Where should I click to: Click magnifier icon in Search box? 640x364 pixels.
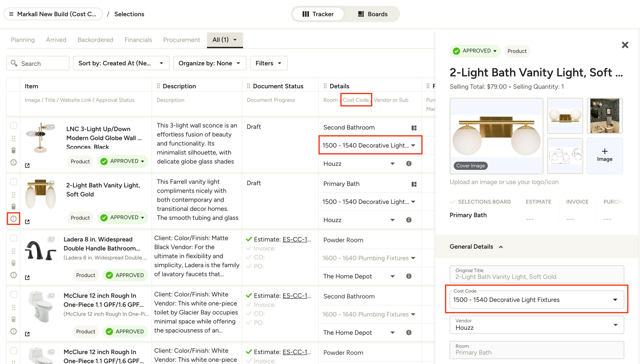[14, 63]
